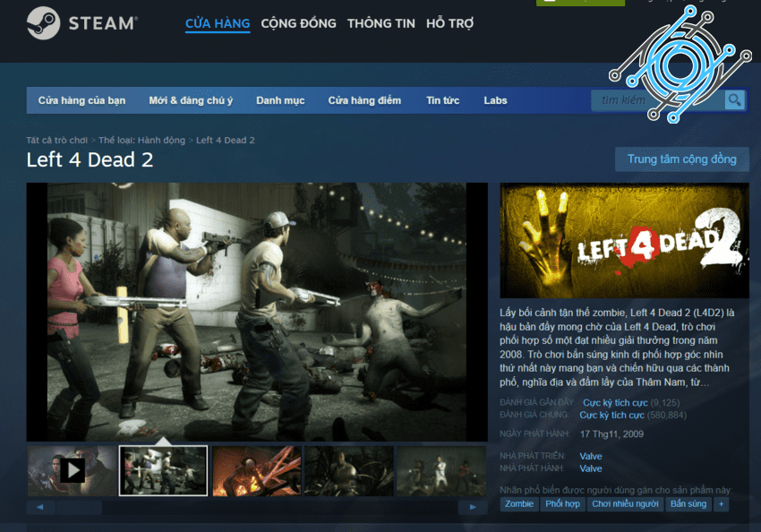
Task: Expand the Danh mục dropdown
Action: [280, 100]
